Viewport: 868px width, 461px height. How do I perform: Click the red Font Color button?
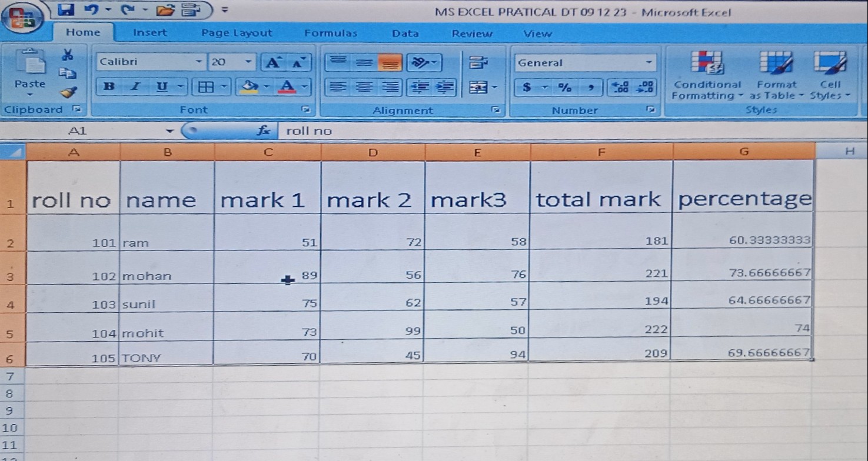[287, 87]
